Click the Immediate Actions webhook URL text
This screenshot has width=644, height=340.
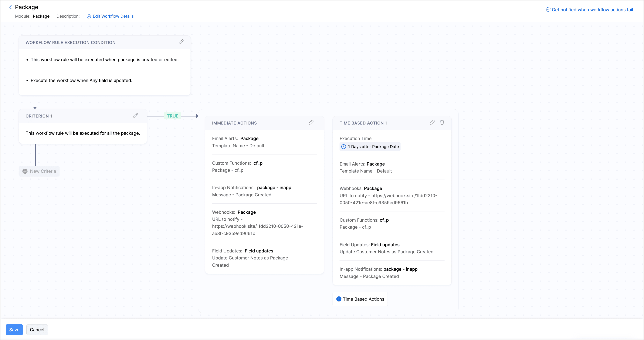(257, 226)
